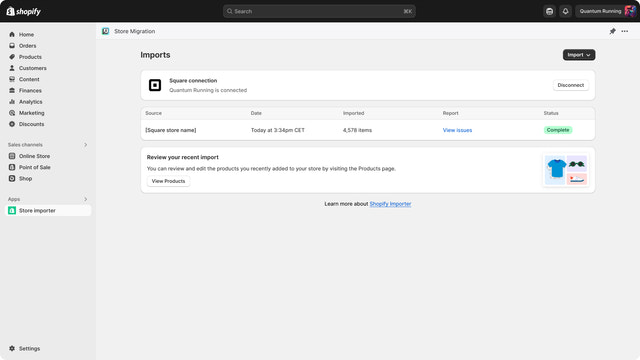Open the View issues report link
This screenshot has width=640, height=360.
[457, 130]
